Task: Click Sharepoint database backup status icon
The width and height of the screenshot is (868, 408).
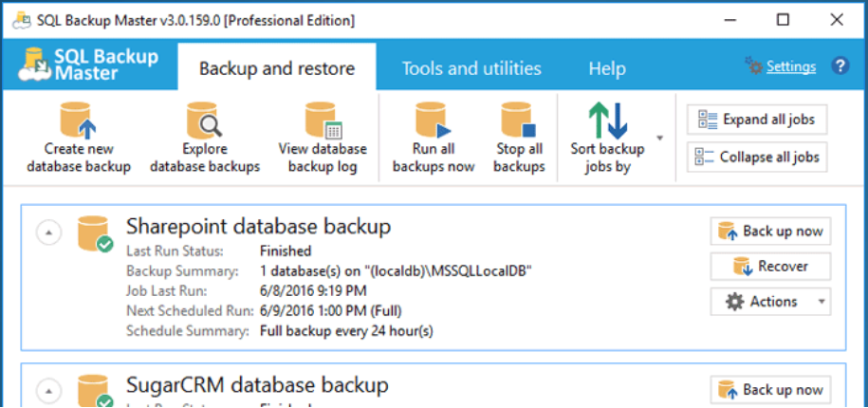Action: point(95,234)
